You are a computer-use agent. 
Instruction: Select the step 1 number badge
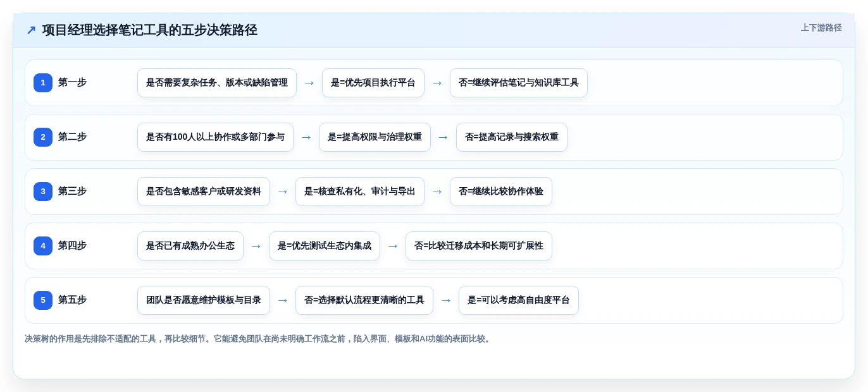click(43, 83)
